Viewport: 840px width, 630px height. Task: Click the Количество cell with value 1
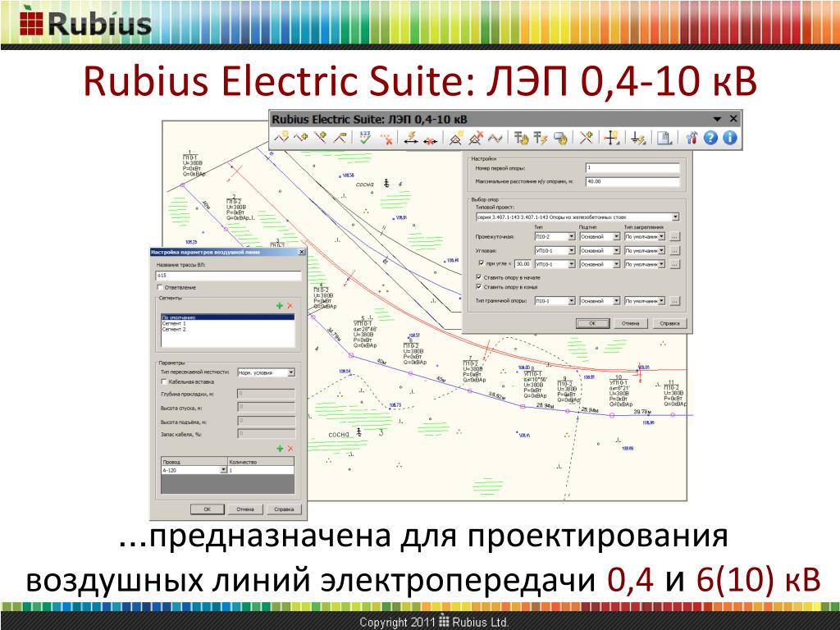[261, 470]
